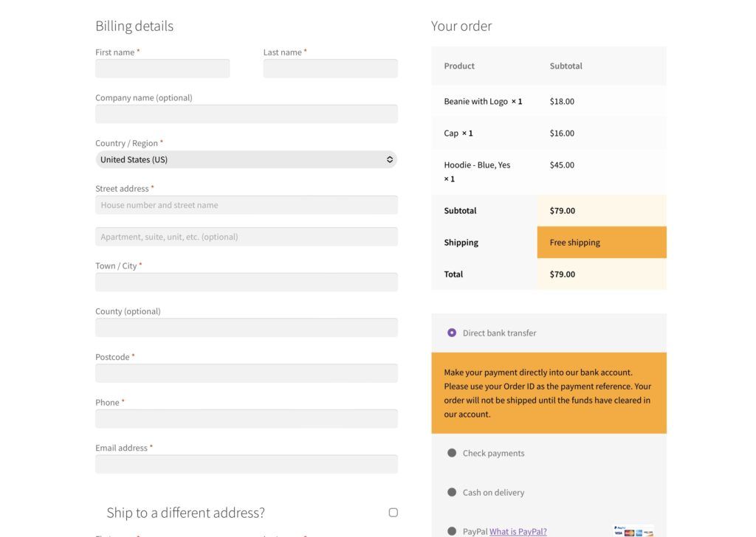Viewport: 756px width, 537px height.
Task: Click the Postcode input field
Action: tap(246, 373)
